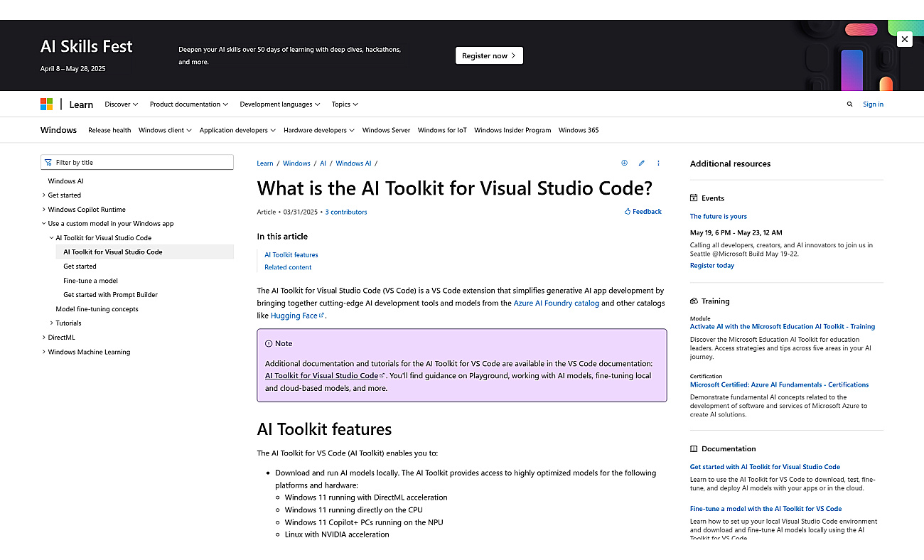The image size is (924, 560).
Task: Click Windows breadcrumb link
Action: pos(296,163)
